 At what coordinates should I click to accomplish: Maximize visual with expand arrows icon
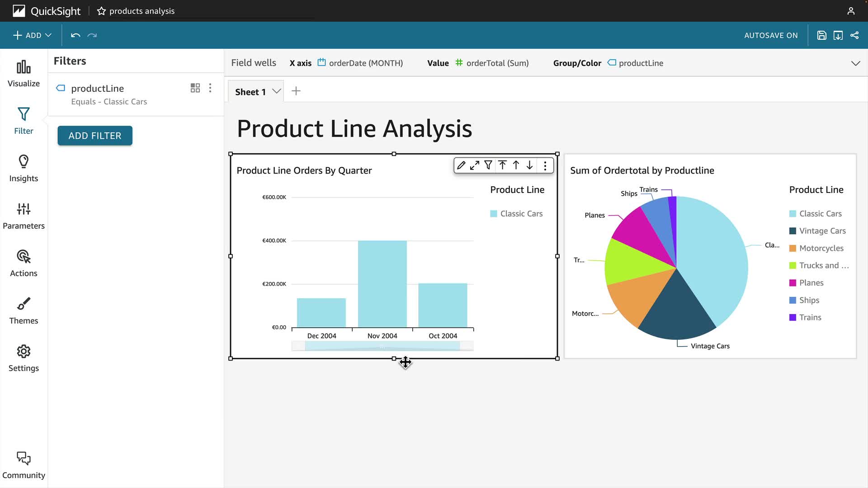[x=474, y=165]
